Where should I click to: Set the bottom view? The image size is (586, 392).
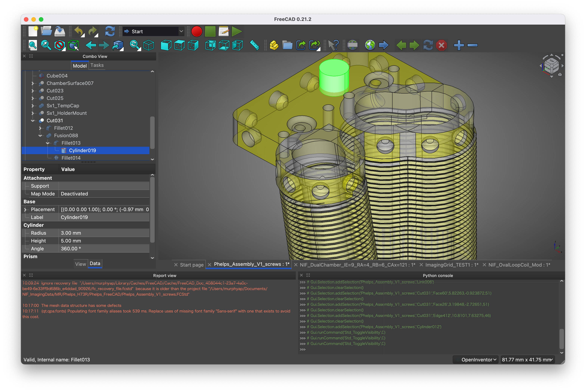224,45
